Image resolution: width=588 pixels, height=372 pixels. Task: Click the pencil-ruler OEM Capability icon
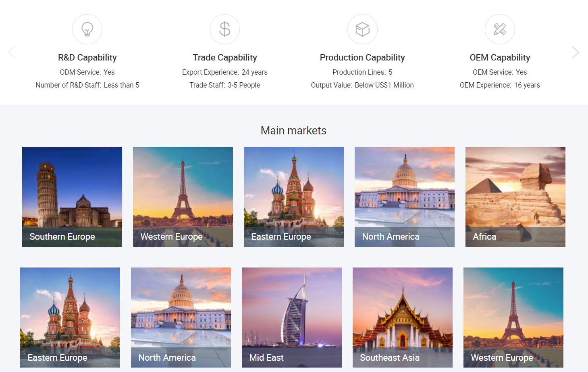500,29
